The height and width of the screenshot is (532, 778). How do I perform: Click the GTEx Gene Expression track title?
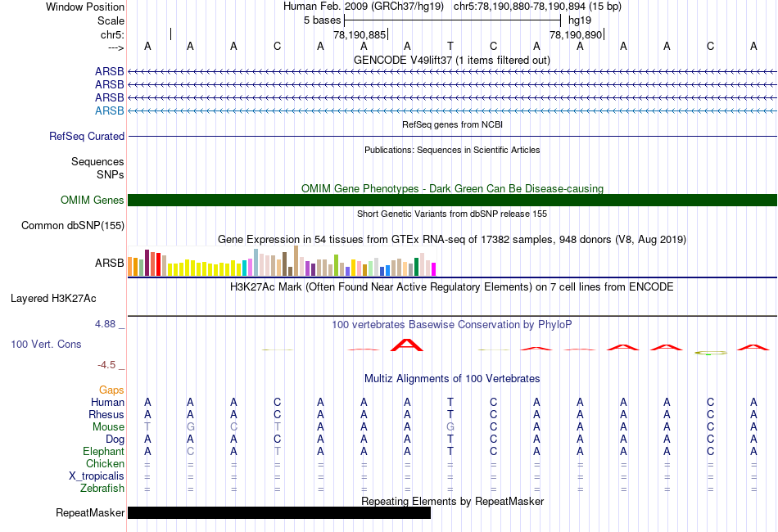[452, 240]
